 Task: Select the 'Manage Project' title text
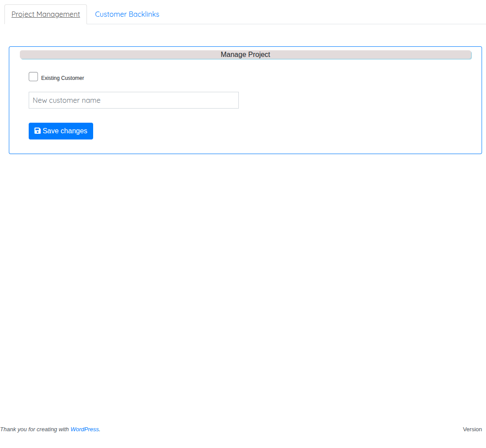tap(245, 55)
